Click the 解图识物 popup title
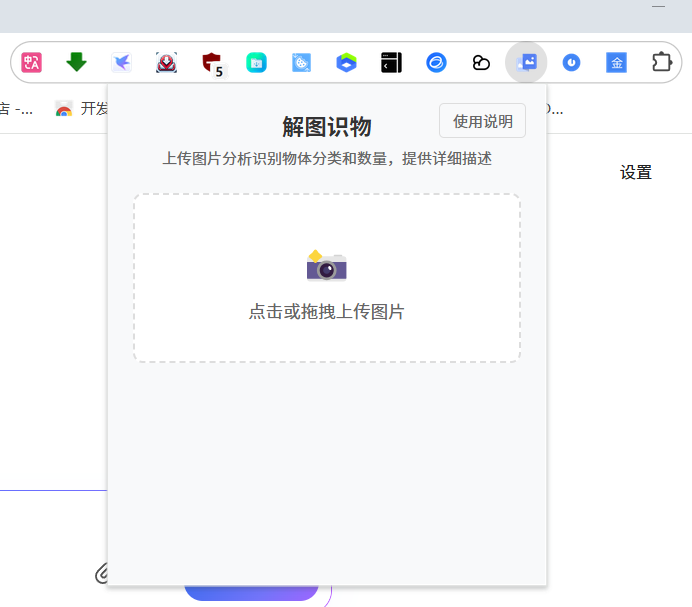The image size is (692, 607). point(327,127)
